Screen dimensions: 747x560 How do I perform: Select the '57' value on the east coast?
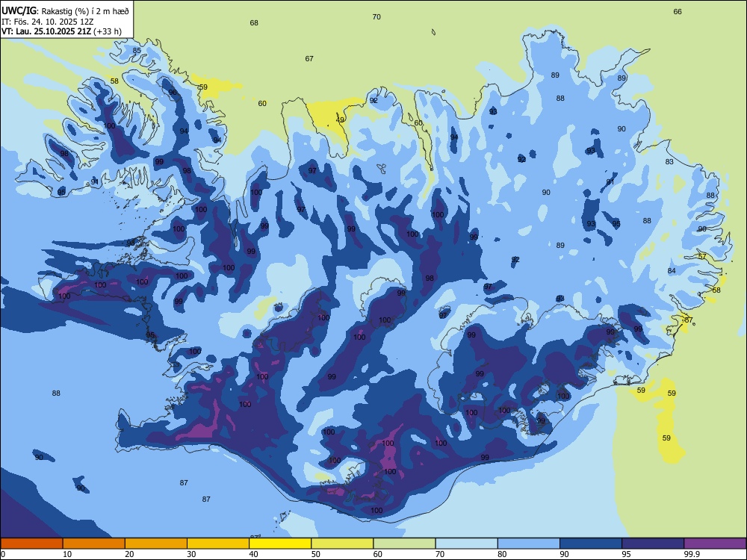pos(702,257)
